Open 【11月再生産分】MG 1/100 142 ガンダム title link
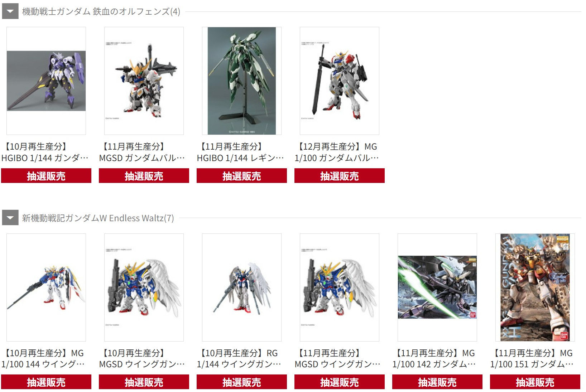586x392 pixels. click(x=434, y=359)
